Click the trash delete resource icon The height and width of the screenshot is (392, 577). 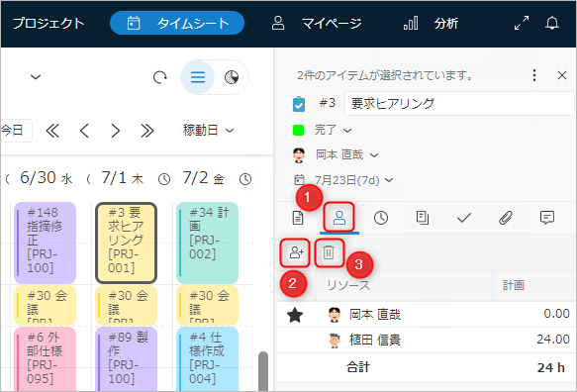pos(329,252)
